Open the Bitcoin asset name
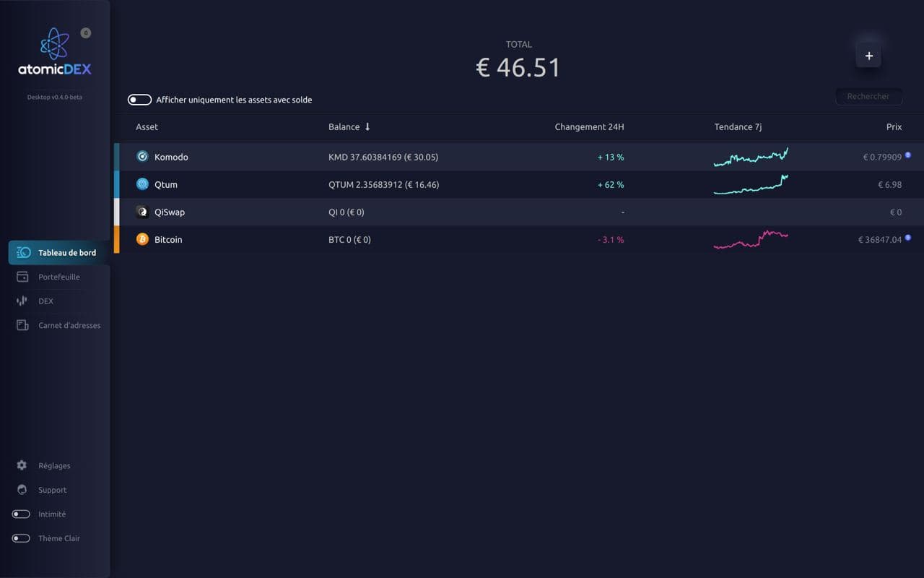The width and height of the screenshot is (924, 578). tap(168, 239)
